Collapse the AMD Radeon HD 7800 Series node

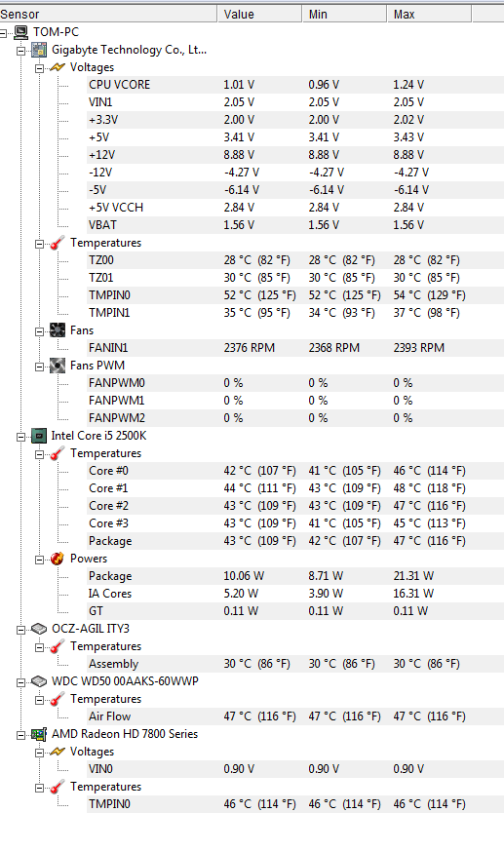click(x=21, y=735)
